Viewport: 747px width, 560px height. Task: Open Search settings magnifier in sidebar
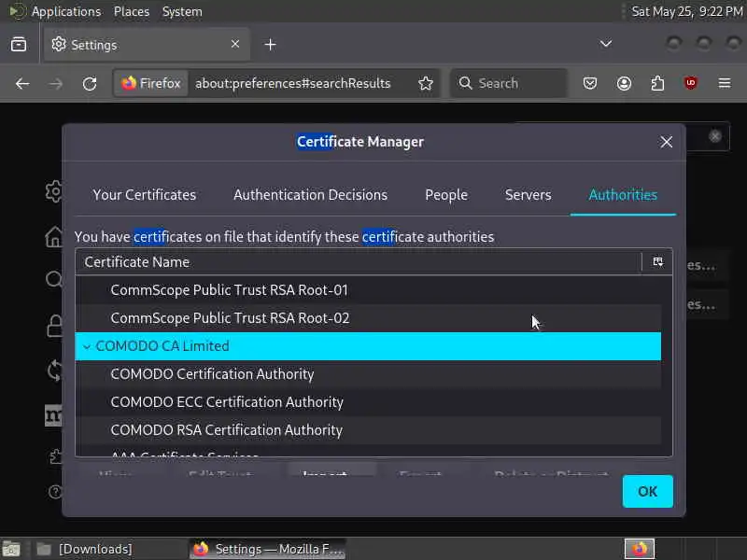click(x=54, y=279)
